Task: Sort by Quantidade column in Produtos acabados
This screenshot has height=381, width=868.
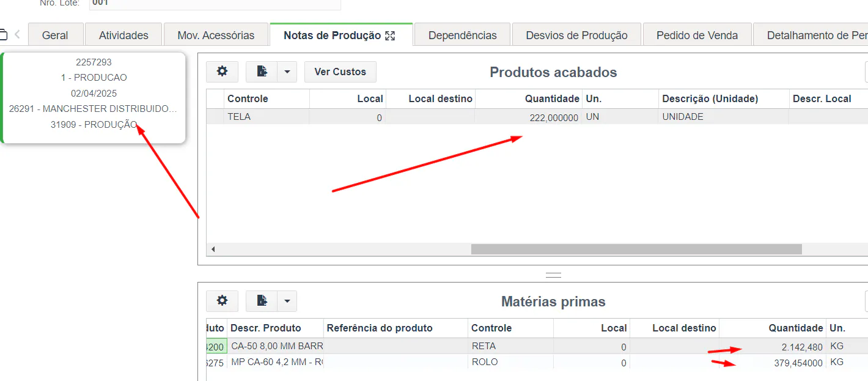Action: pyautogui.click(x=528, y=98)
